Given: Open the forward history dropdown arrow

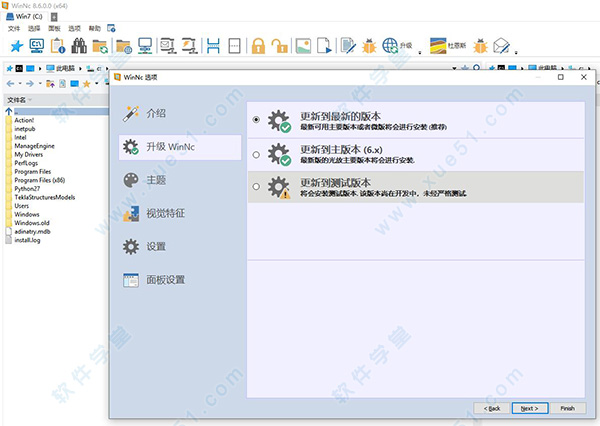Looking at the screenshot, I should tap(40, 83).
